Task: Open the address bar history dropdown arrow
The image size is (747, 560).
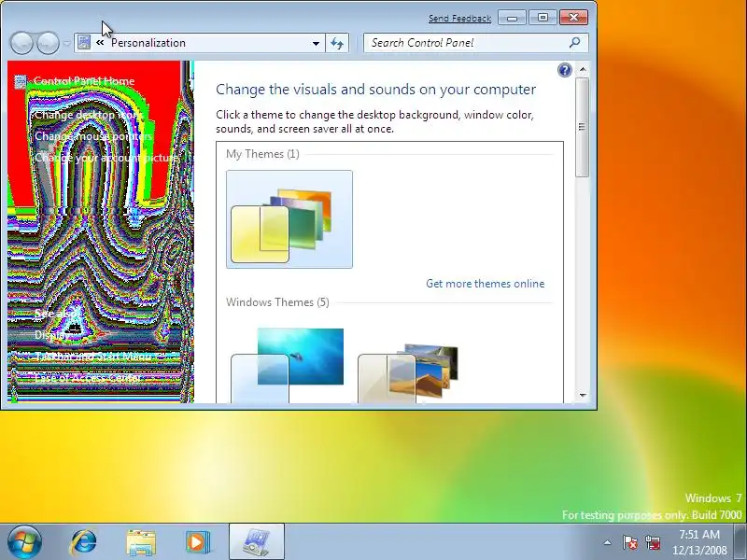Action: click(x=316, y=43)
